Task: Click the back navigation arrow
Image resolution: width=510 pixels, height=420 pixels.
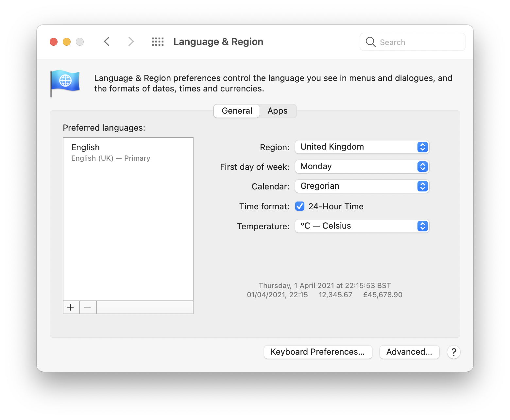Action: [x=107, y=42]
